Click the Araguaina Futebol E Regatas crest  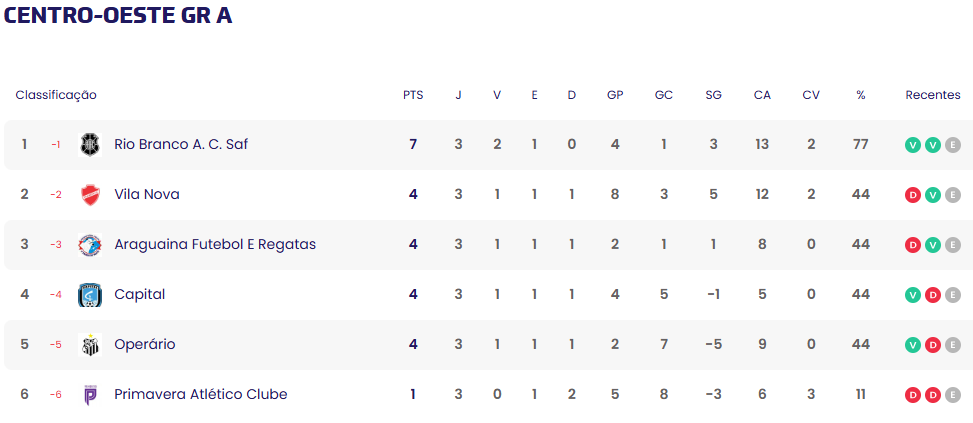pyautogui.click(x=90, y=245)
